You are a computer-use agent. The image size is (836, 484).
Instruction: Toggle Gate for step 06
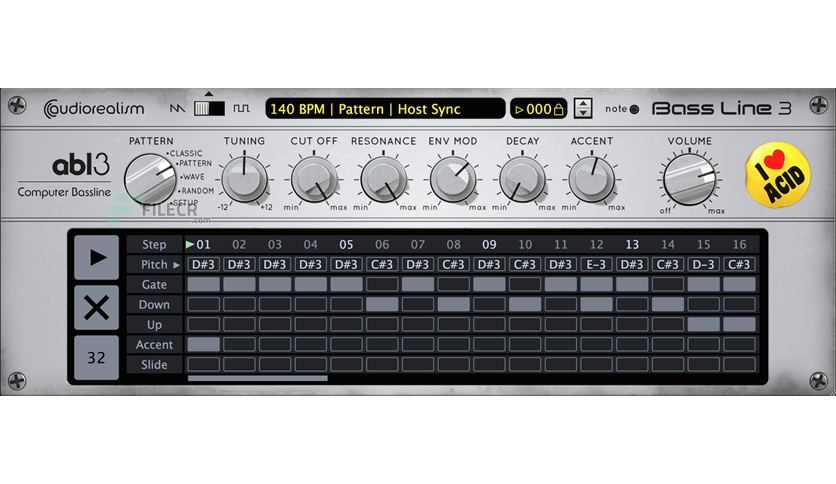click(x=382, y=285)
